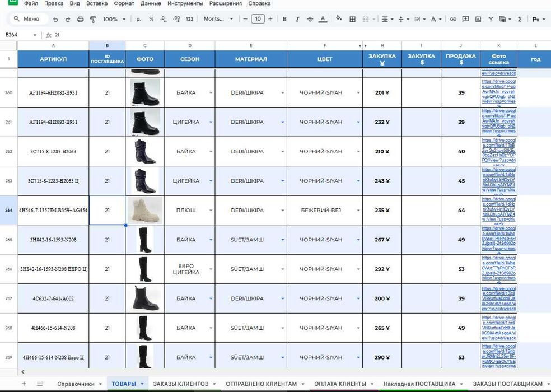Open the Drive link in row 267
551x392 pixels.
(498, 298)
